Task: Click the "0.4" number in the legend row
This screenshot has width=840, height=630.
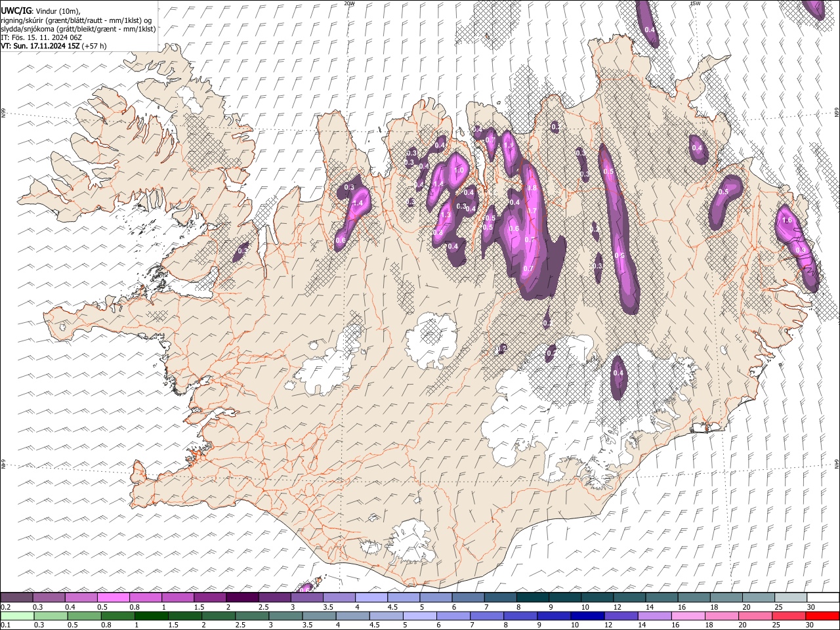Action: [x=70, y=607]
